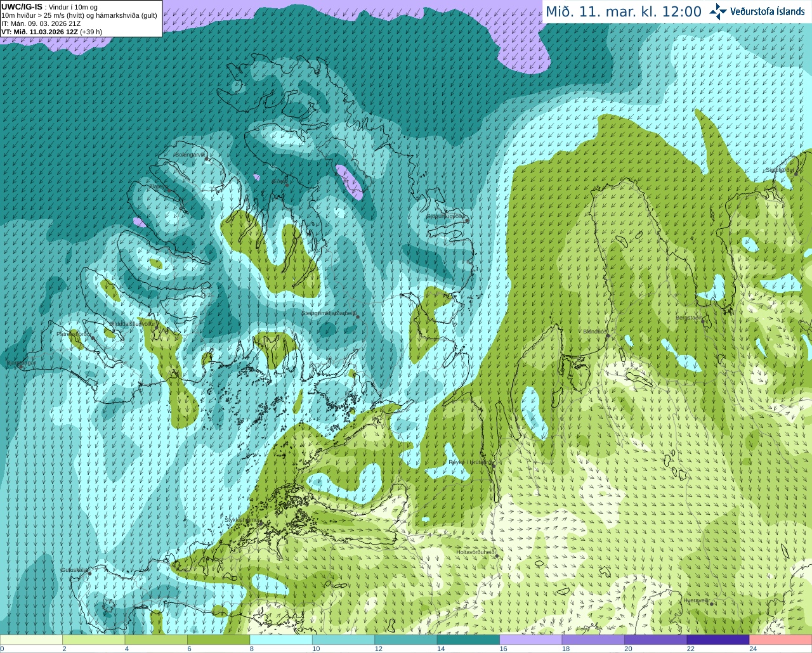Click the pink legend swatch above 24 m/s
The width and height of the screenshot is (812, 653).
pos(781,640)
